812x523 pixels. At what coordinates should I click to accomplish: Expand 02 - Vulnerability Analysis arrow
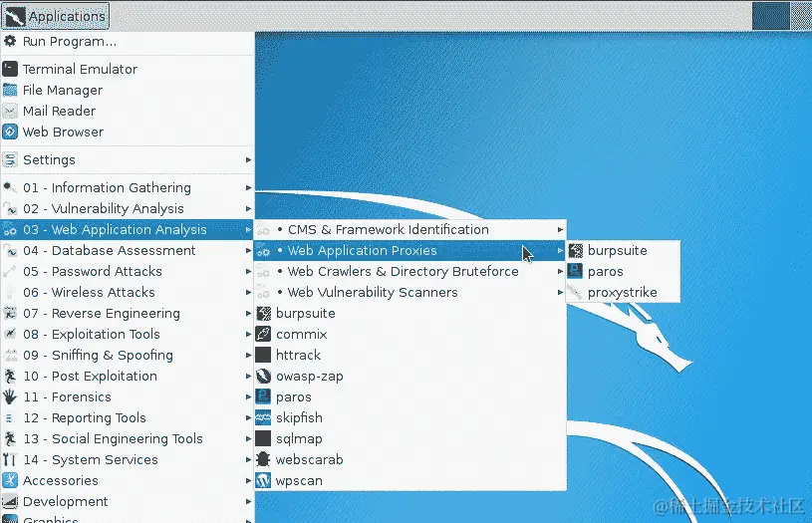[248, 208]
